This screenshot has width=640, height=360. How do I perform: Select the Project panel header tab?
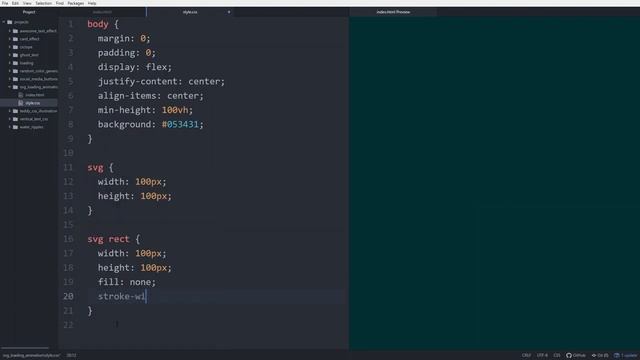tap(29, 12)
